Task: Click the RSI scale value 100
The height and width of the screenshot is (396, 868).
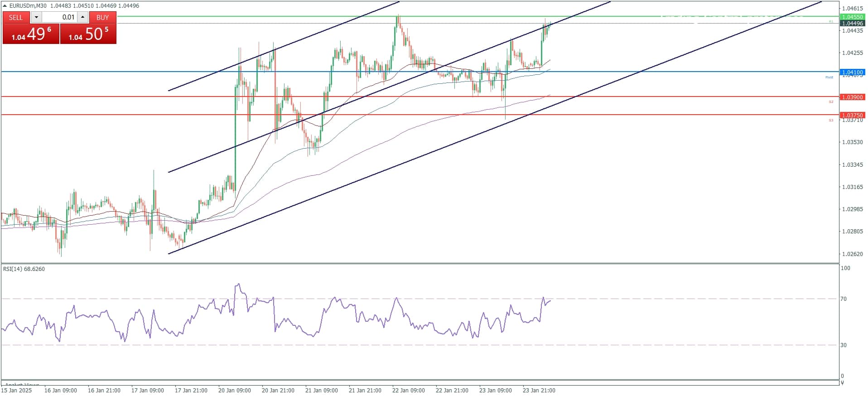Action: click(845, 268)
